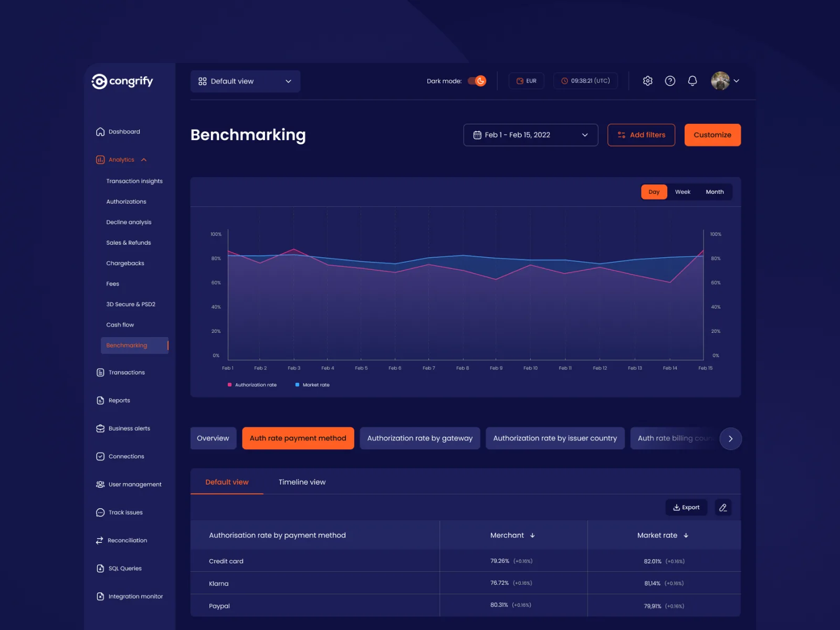Open the help question mark icon
Image resolution: width=840 pixels, height=630 pixels.
[670, 81]
